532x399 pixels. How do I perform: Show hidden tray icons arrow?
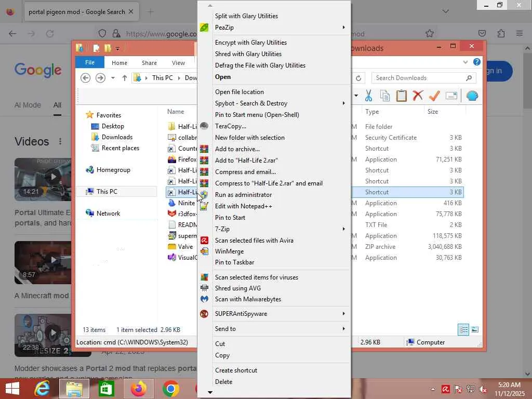click(433, 390)
